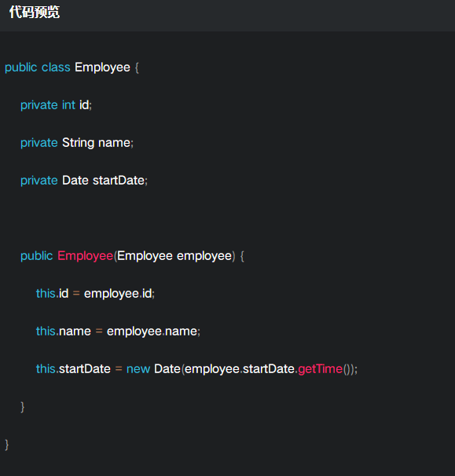Click the 'private int id' field line
Screen dimensions: 455x476
(x=57, y=105)
